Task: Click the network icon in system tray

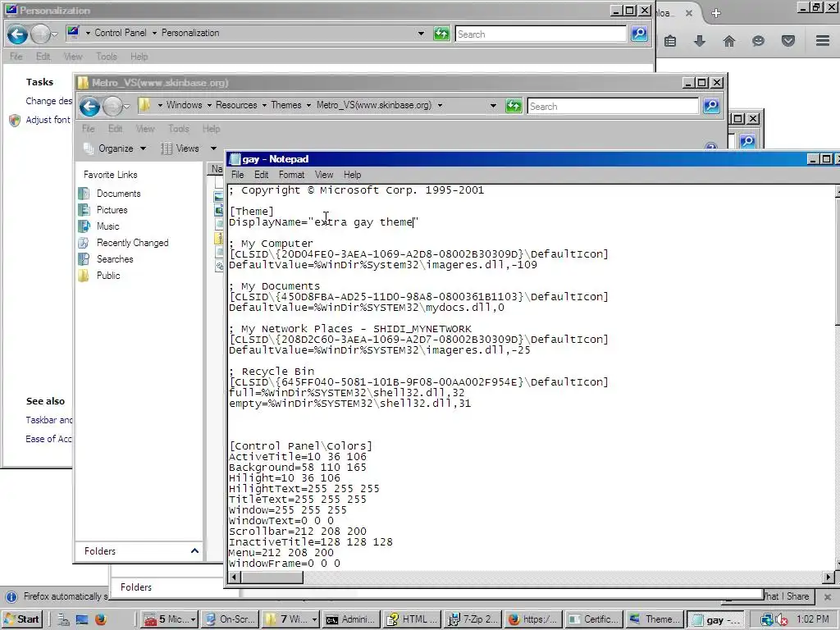Action: [767, 619]
